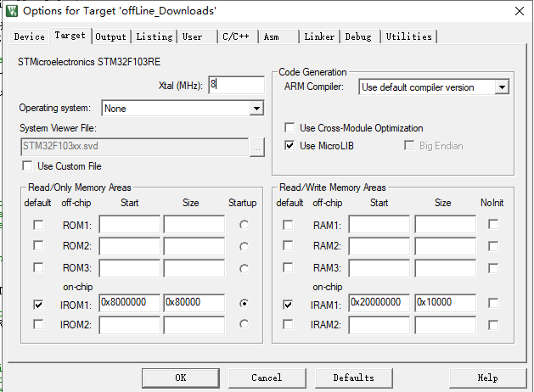Expand the Operating system dropdown
534x392 pixels.
point(256,109)
